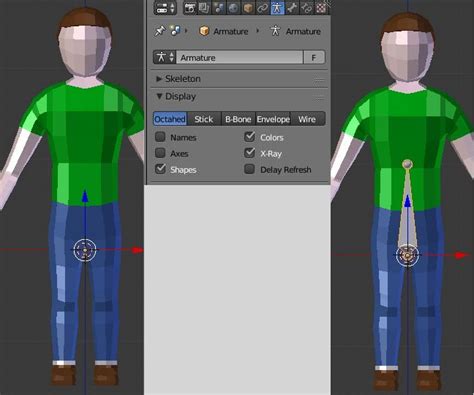Click the 3D cursor in the left viewport

click(85, 250)
